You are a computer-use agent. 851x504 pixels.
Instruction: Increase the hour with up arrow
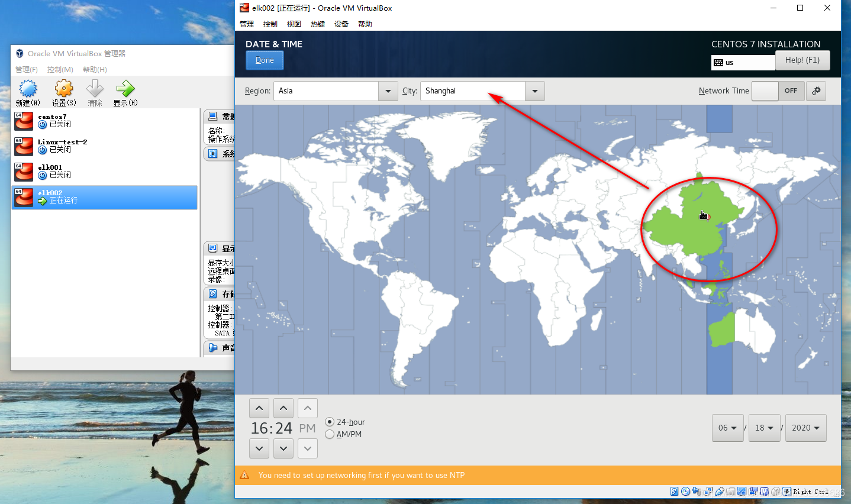pyautogui.click(x=259, y=408)
